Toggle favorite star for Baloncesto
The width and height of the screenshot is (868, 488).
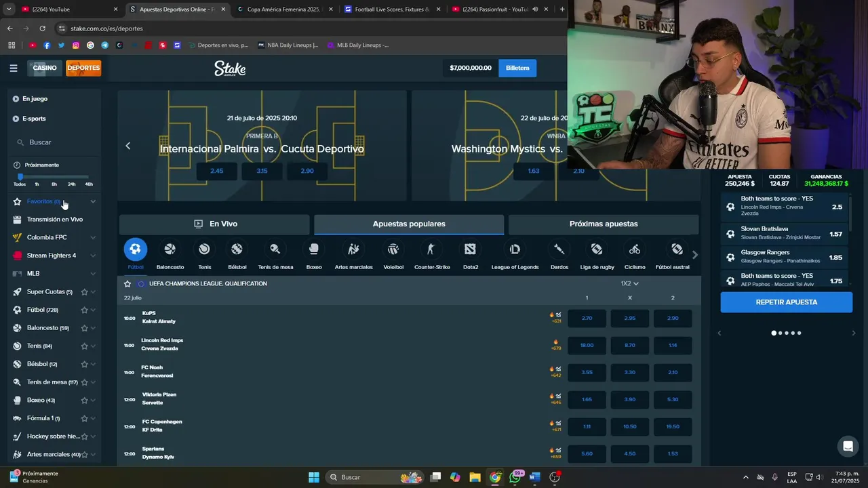pyautogui.click(x=84, y=328)
